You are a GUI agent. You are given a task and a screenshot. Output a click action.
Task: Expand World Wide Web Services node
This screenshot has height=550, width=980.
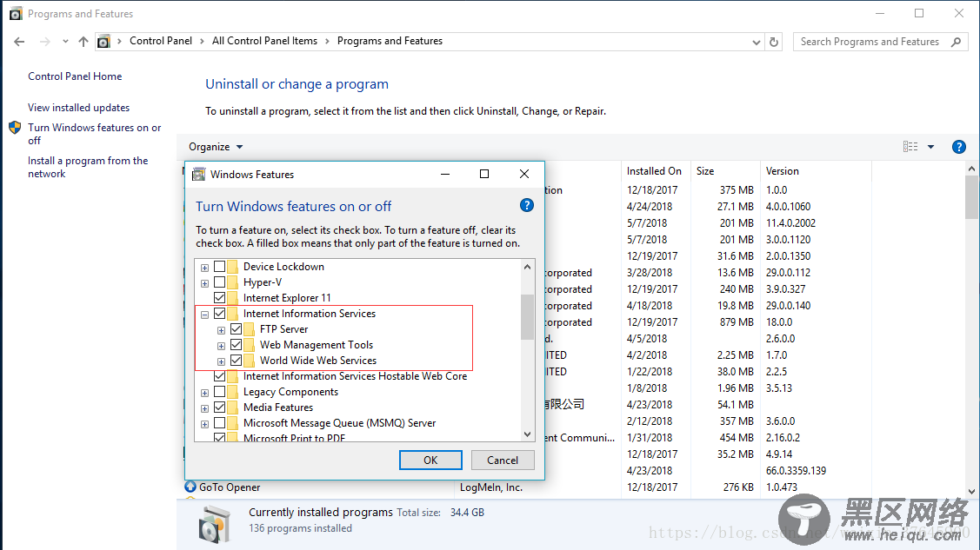(x=221, y=361)
